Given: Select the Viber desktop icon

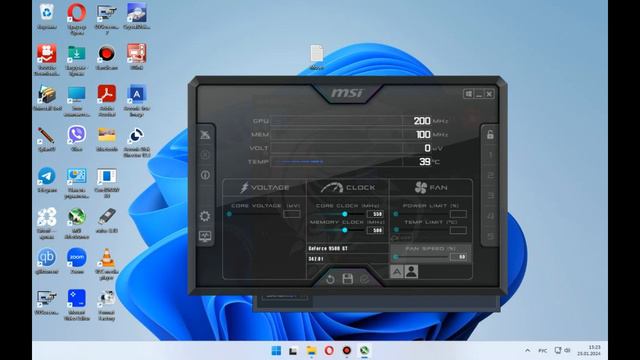Looking at the screenshot, I should (77, 139).
